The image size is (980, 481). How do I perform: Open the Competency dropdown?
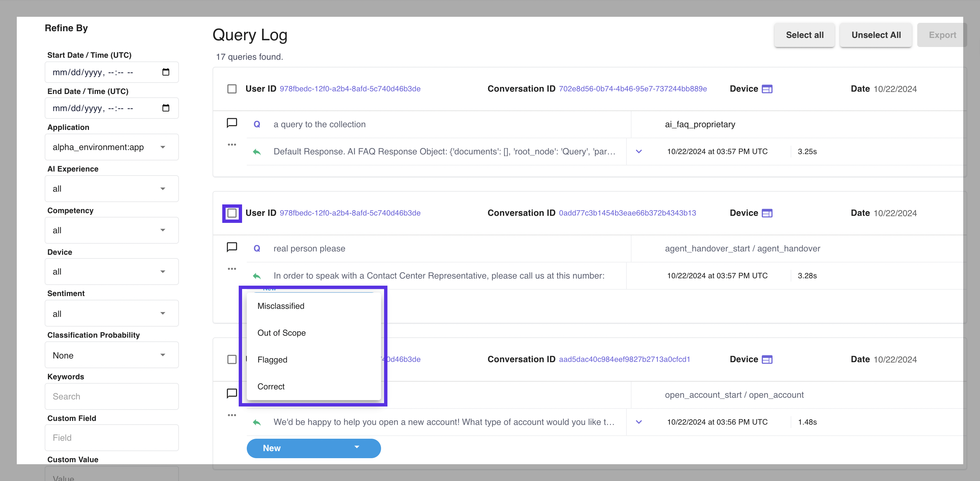click(111, 230)
